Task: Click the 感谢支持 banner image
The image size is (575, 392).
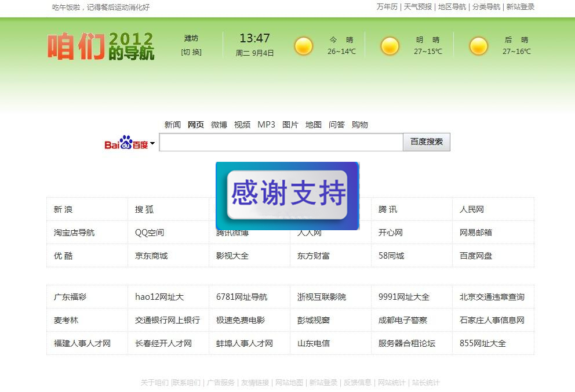Action: [287, 196]
